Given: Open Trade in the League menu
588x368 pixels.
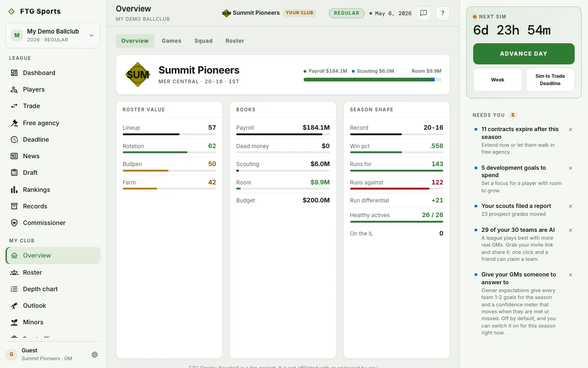Looking at the screenshot, I should tap(53, 106).
